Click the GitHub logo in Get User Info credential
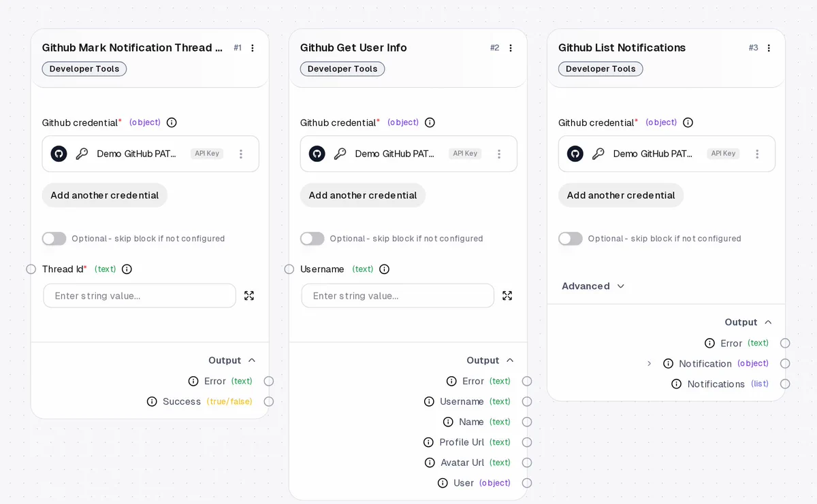The width and height of the screenshot is (817, 504). [317, 154]
